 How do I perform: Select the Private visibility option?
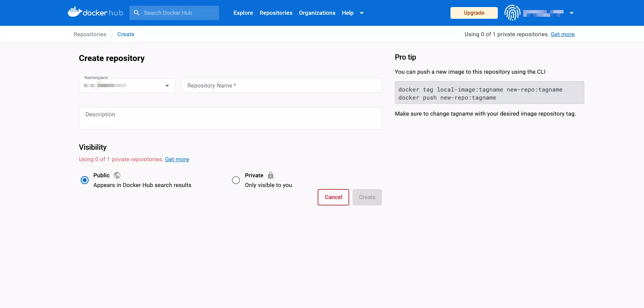point(236,180)
